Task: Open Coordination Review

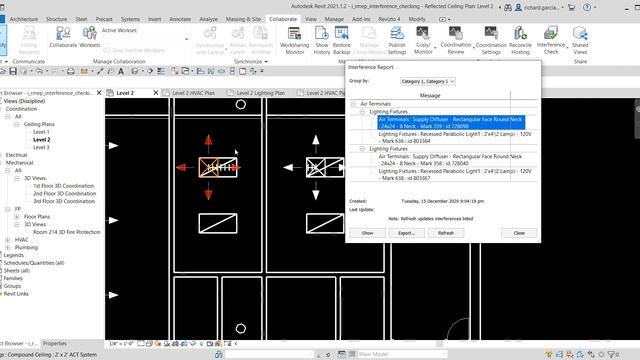Action: 456,40
